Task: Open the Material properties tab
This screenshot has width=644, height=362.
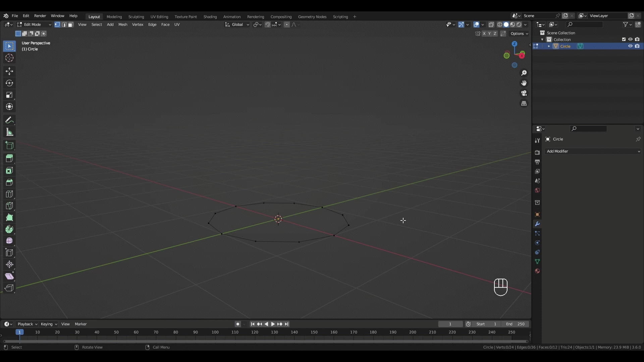Action: 537,271
